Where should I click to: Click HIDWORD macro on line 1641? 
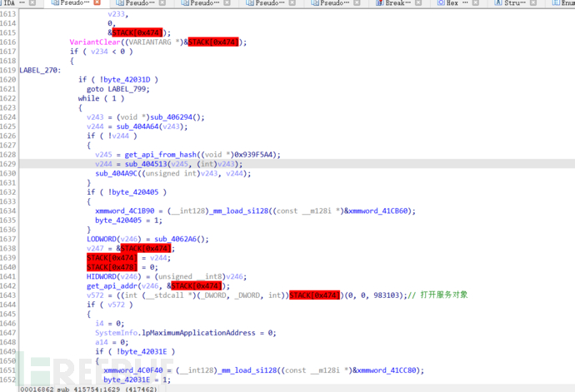click(102, 276)
